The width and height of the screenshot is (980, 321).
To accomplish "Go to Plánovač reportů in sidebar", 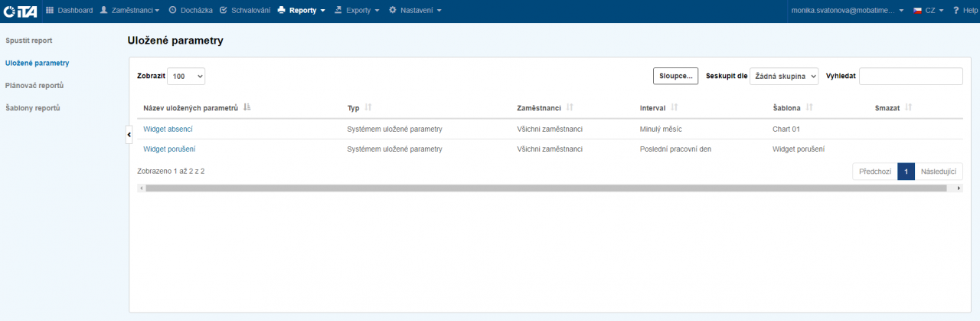I will coord(34,85).
